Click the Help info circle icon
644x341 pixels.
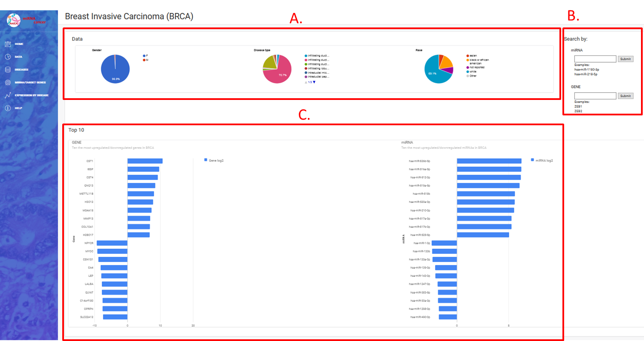click(x=8, y=108)
